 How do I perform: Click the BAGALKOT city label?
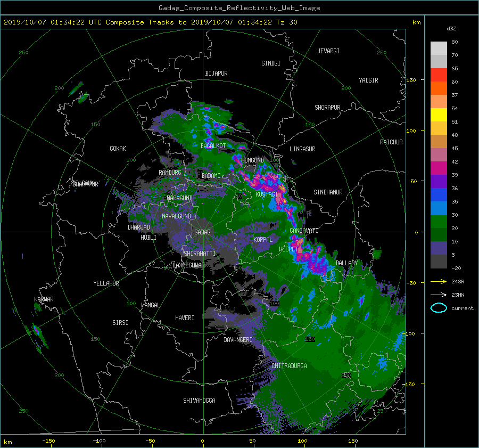(213, 146)
